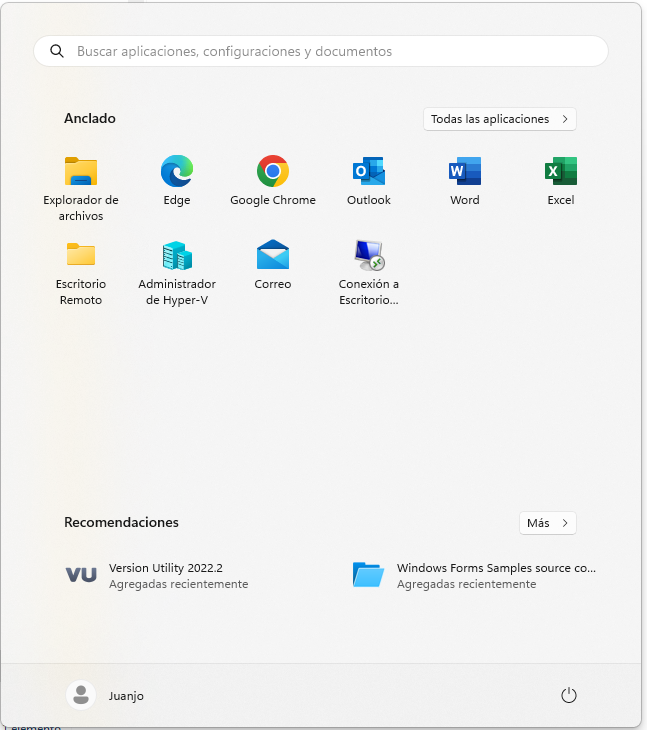Expand chevron arrow beside Todas las aplicaciones
647x730 pixels.
click(x=565, y=119)
